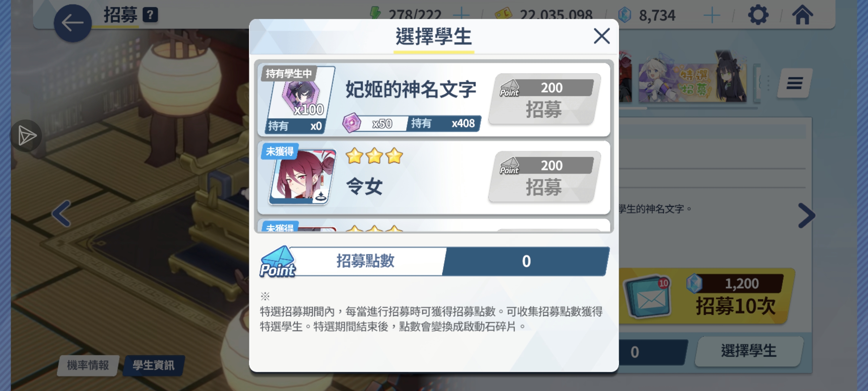This screenshot has height=391, width=868.
Task: Open the recruitment help question mark
Action: click(150, 15)
